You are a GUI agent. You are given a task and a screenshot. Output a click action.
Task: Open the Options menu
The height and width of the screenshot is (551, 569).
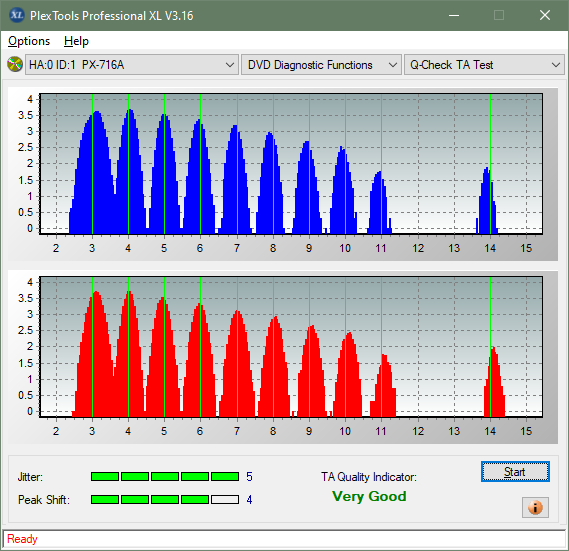coord(29,41)
